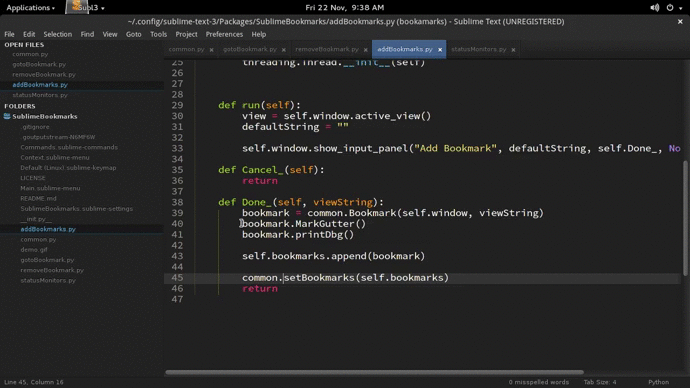Viewport: 690px width, 388px height.
Task: Click the horizontal scrollbar at bottom
Action: pos(374,372)
